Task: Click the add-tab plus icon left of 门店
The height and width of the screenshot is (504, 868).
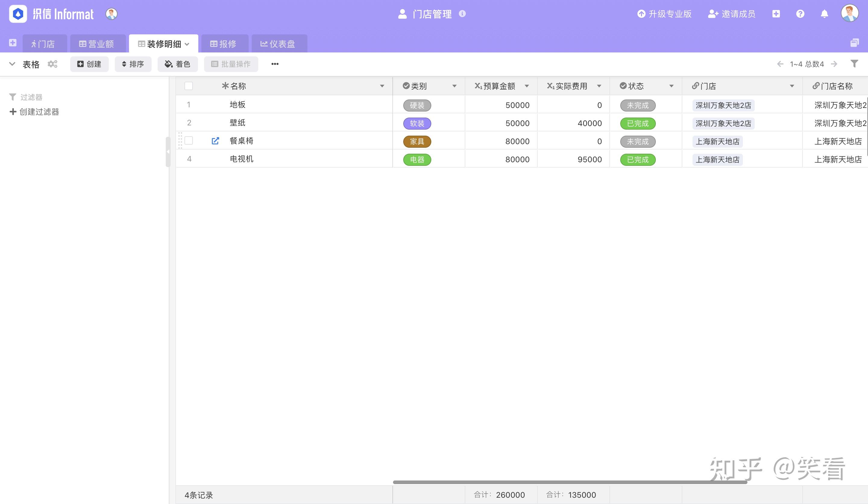Action: tap(13, 43)
